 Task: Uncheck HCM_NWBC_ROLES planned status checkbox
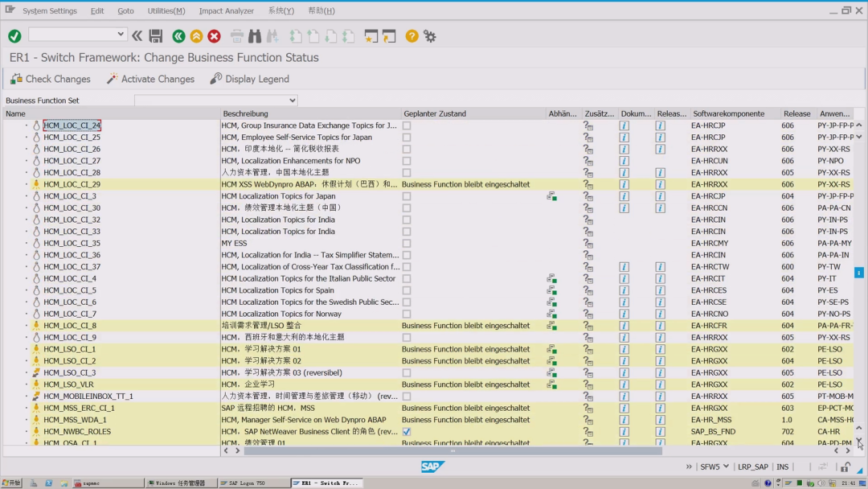[407, 431]
